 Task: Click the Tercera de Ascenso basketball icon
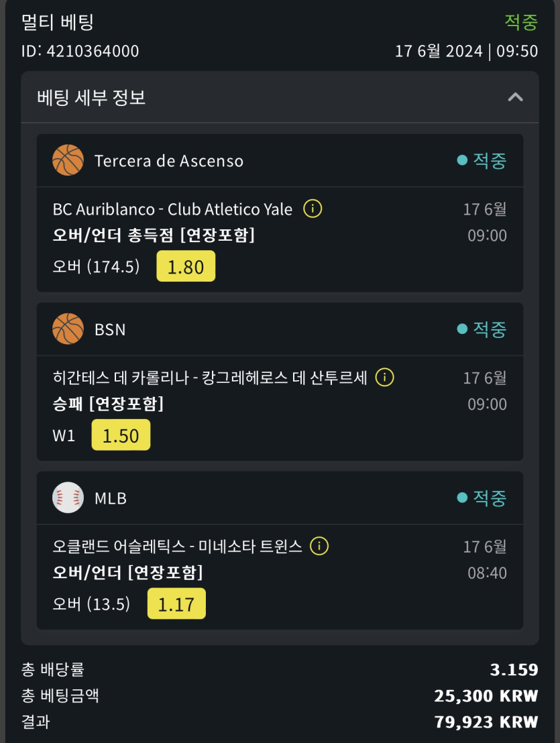[68, 160]
